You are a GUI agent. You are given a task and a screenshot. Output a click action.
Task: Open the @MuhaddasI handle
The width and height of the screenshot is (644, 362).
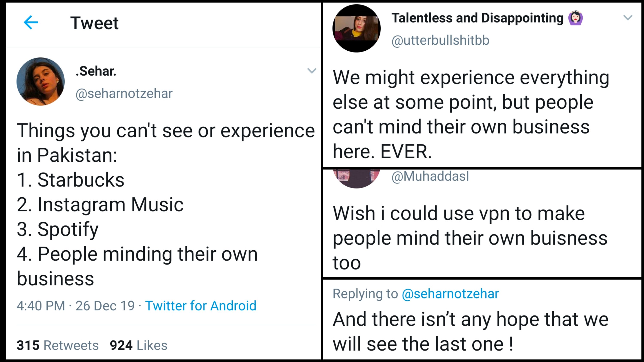[430, 176]
